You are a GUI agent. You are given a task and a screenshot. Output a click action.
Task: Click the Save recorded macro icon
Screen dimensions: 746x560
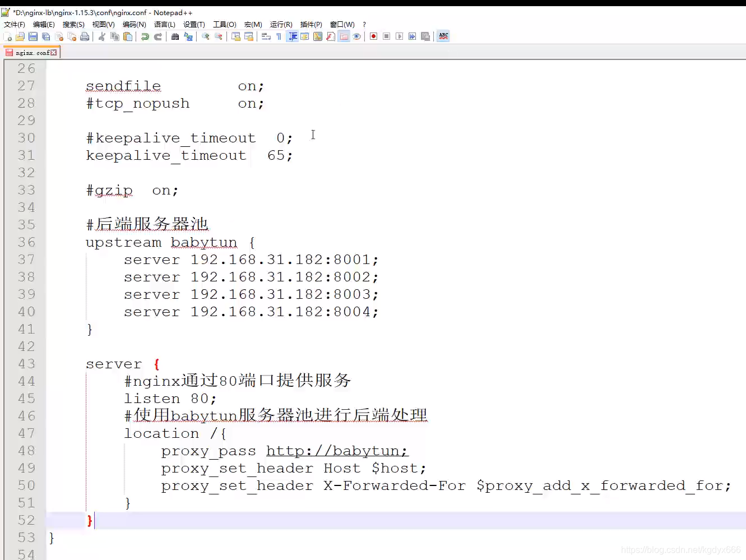point(425,36)
